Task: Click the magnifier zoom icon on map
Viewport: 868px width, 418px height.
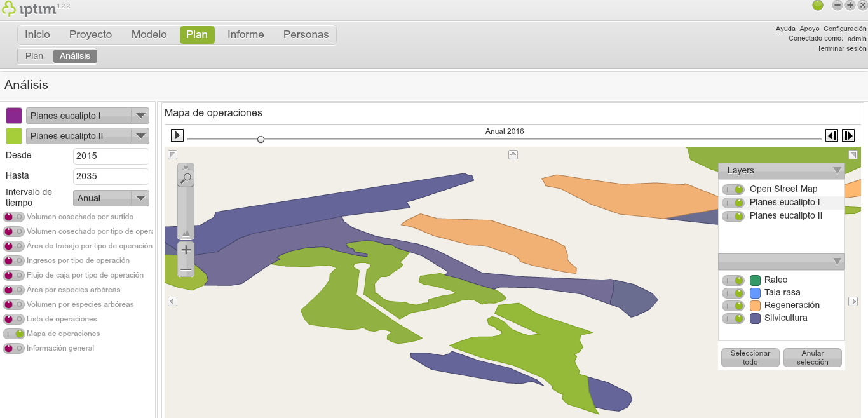Action: tap(186, 179)
